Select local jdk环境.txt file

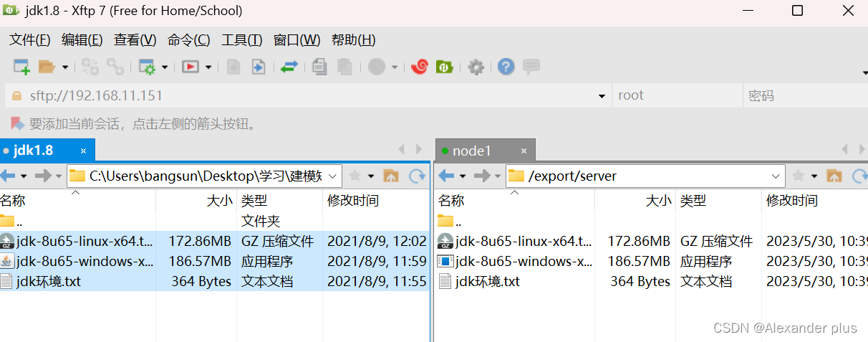215,281
